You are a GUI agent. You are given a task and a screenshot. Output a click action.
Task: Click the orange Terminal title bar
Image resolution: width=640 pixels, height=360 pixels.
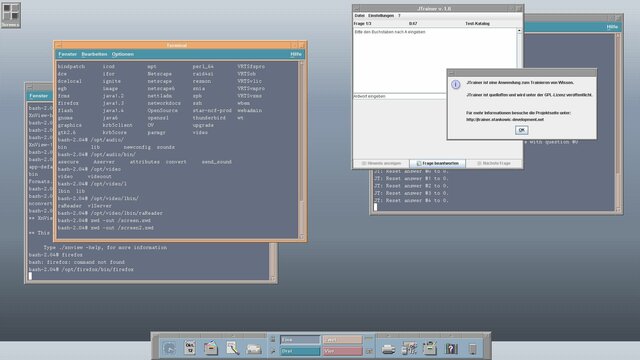coord(177,45)
